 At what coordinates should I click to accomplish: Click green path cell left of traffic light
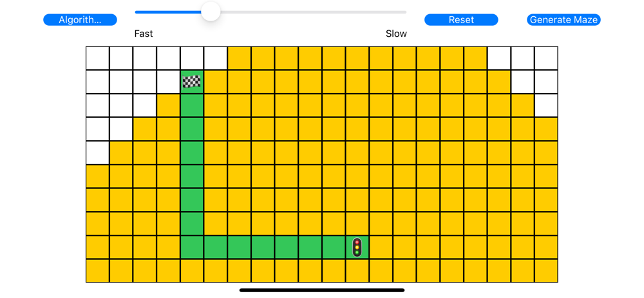(334, 247)
